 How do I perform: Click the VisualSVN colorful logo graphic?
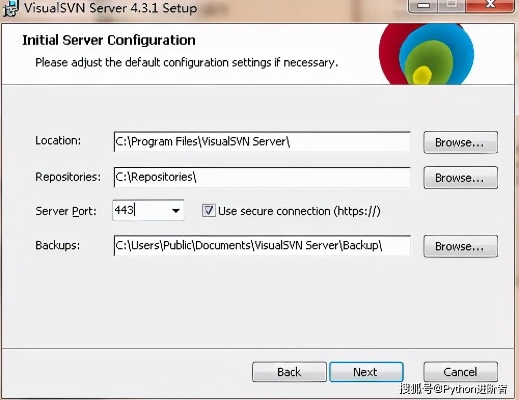tap(426, 54)
